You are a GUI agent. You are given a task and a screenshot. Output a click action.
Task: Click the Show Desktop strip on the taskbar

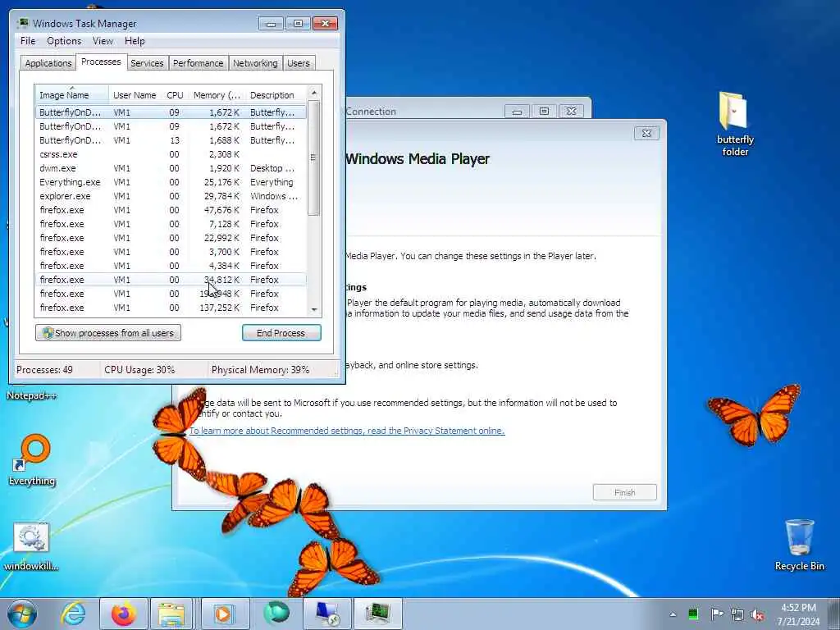pos(834,614)
